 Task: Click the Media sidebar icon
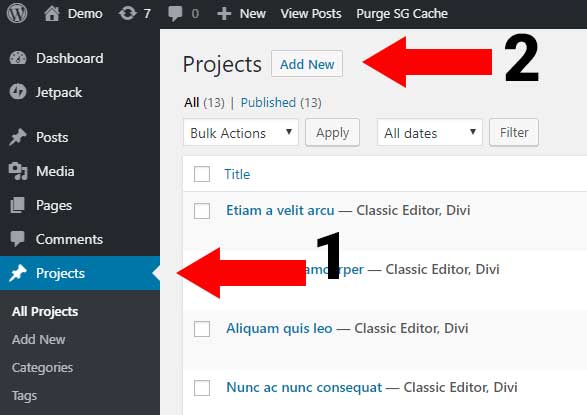coord(18,171)
